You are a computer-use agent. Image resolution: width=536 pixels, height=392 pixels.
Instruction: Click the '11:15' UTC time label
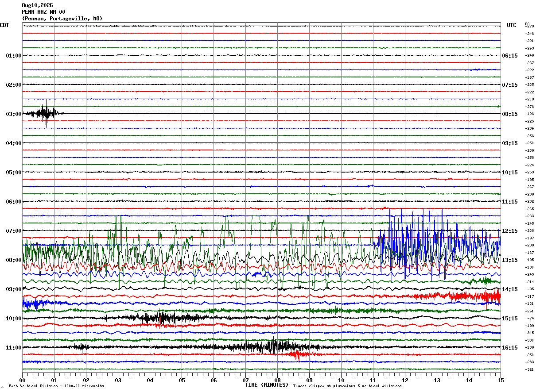click(509, 202)
